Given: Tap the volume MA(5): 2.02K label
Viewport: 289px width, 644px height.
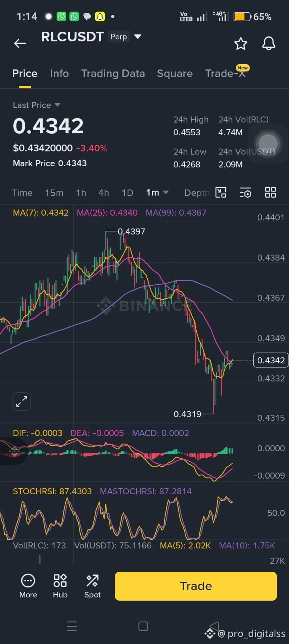Looking at the screenshot, I should pyautogui.click(x=185, y=546).
